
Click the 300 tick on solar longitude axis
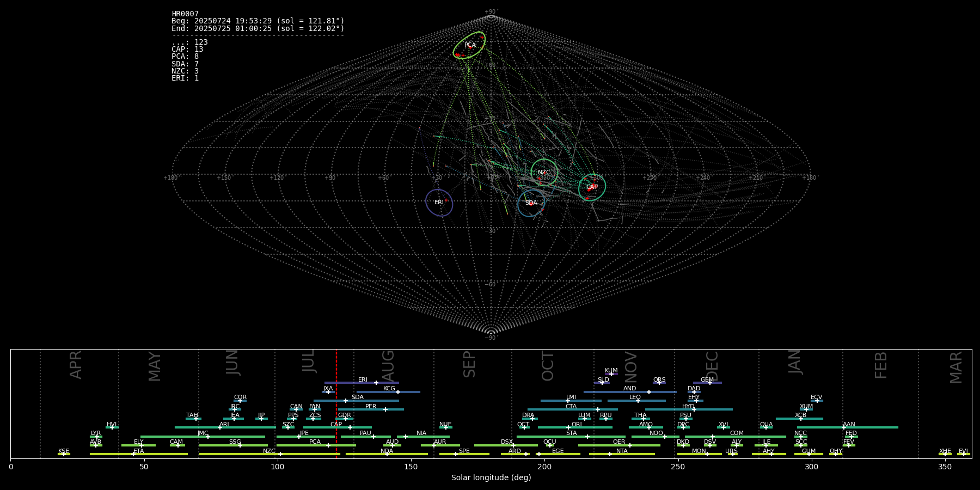pos(811,467)
